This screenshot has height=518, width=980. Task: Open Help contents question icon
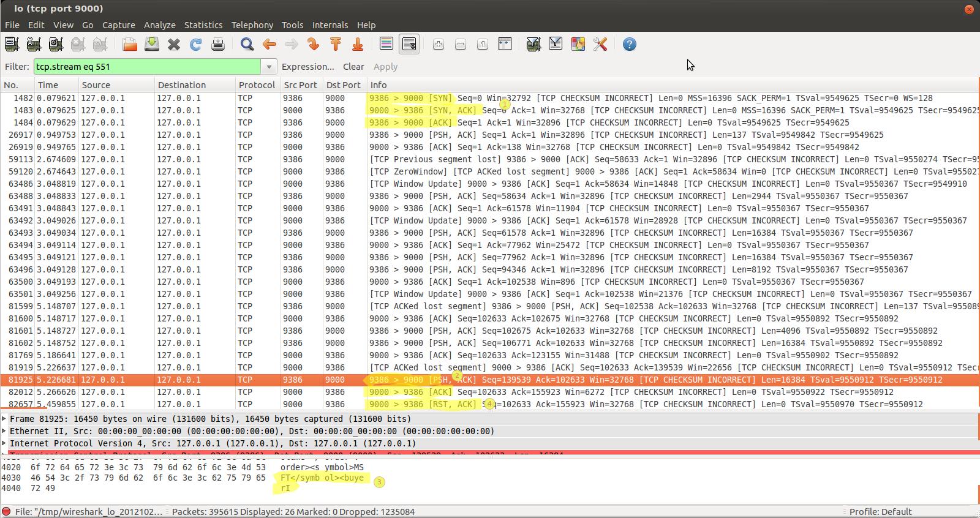pos(630,44)
